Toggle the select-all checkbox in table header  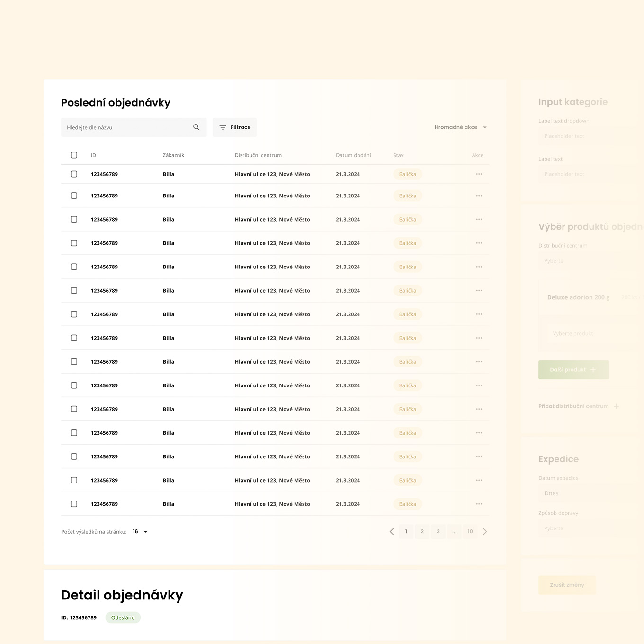[74, 155]
